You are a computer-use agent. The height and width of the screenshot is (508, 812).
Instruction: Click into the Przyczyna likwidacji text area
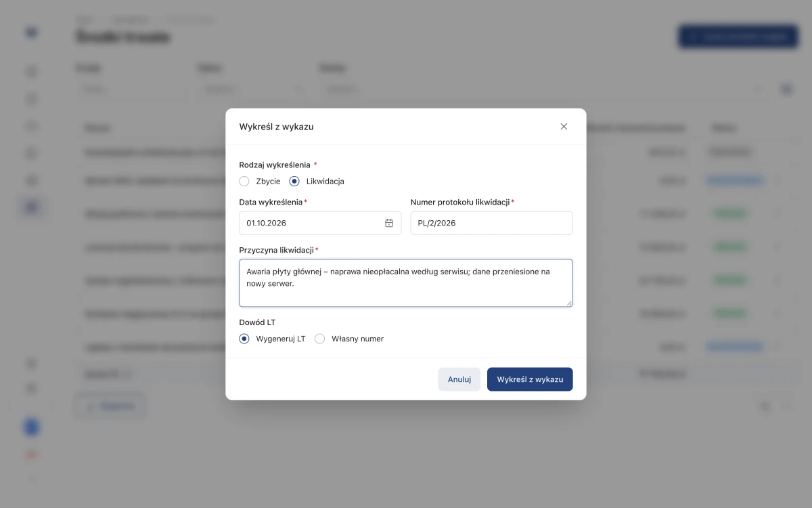406,282
